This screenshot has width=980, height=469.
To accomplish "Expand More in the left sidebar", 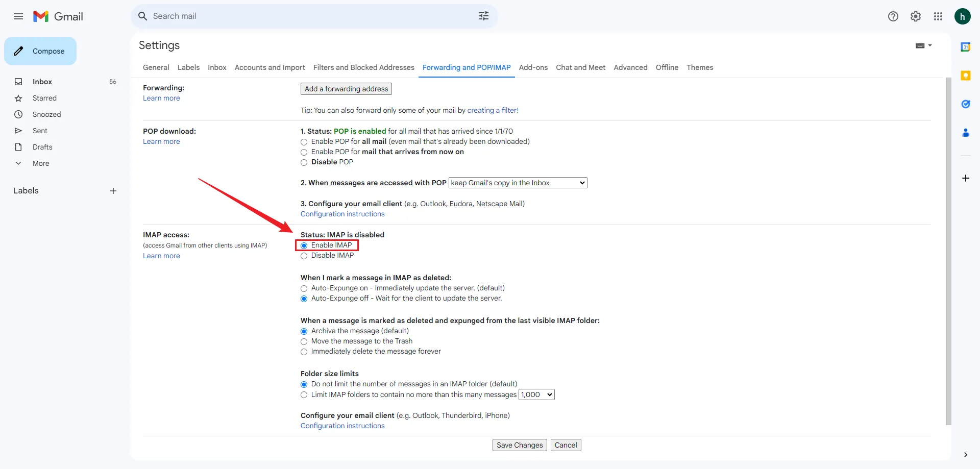I will click(41, 163).
